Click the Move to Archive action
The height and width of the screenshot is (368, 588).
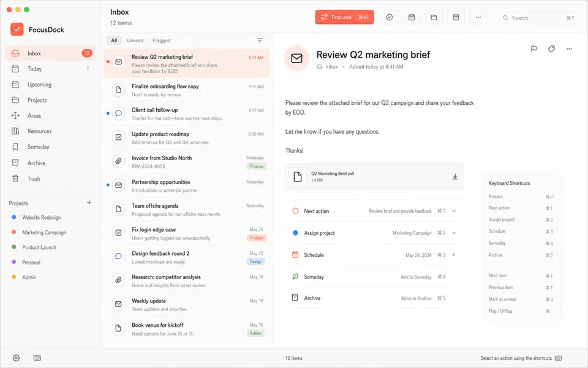click(417, 298)
